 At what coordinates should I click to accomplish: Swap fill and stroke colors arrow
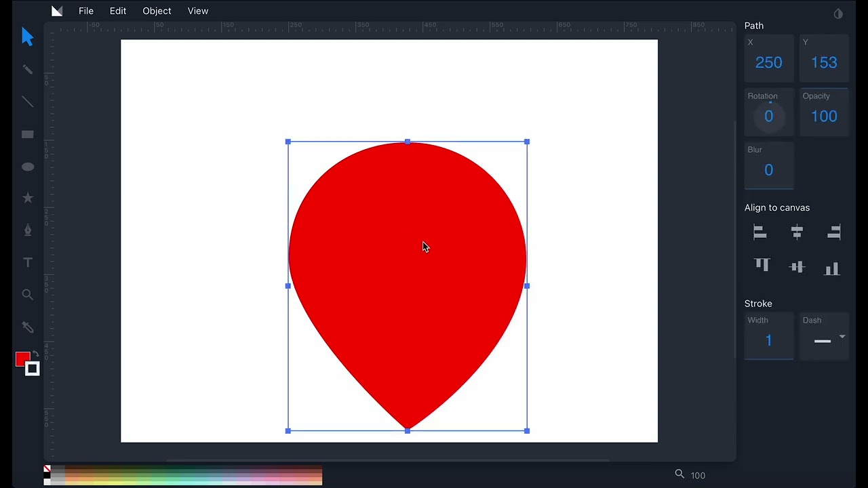tap(36, 354)
